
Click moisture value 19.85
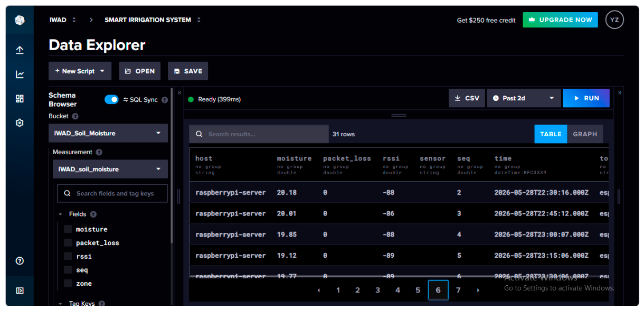point(287,234)
